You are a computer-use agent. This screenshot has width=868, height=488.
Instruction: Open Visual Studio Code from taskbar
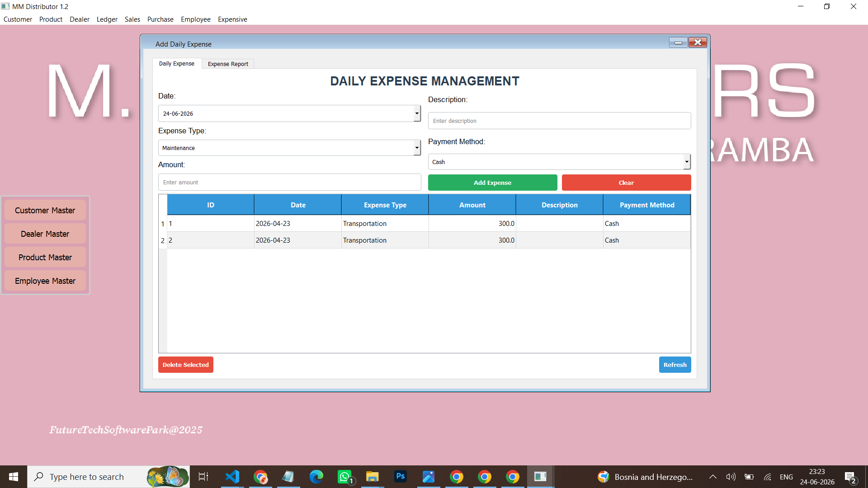(232, 477)
